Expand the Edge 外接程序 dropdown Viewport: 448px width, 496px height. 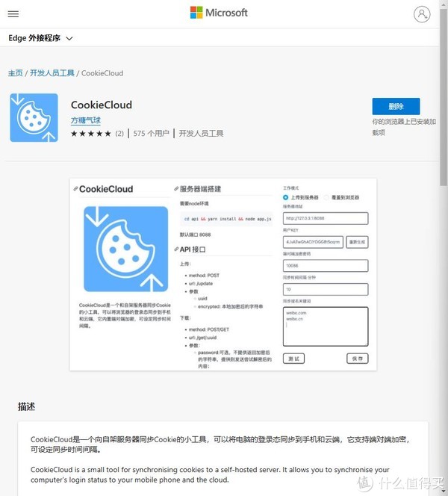point(40,38)
